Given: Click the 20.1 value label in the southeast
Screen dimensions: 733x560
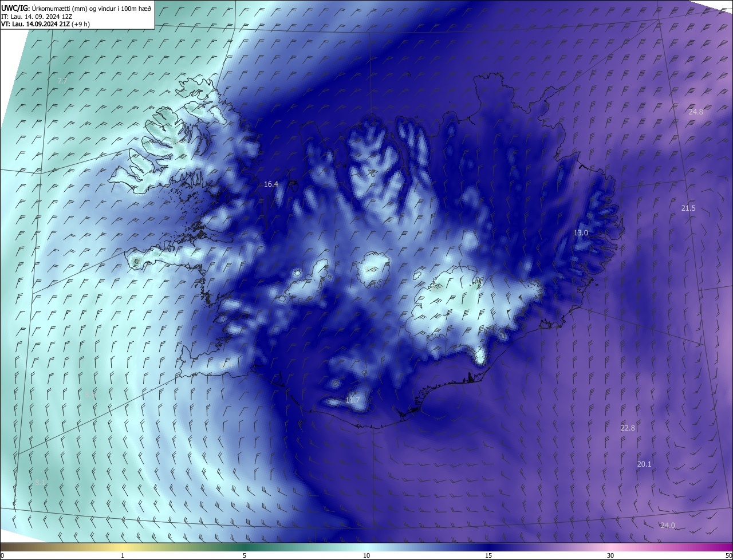Looking at the screenshot, I should tap(644, 464).
